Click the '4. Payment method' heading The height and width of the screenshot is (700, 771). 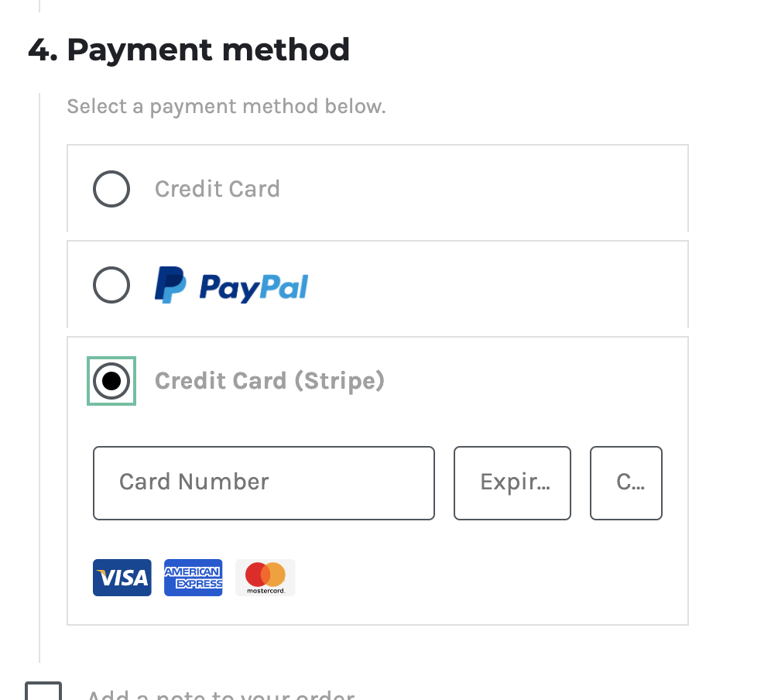click(187, 49)
